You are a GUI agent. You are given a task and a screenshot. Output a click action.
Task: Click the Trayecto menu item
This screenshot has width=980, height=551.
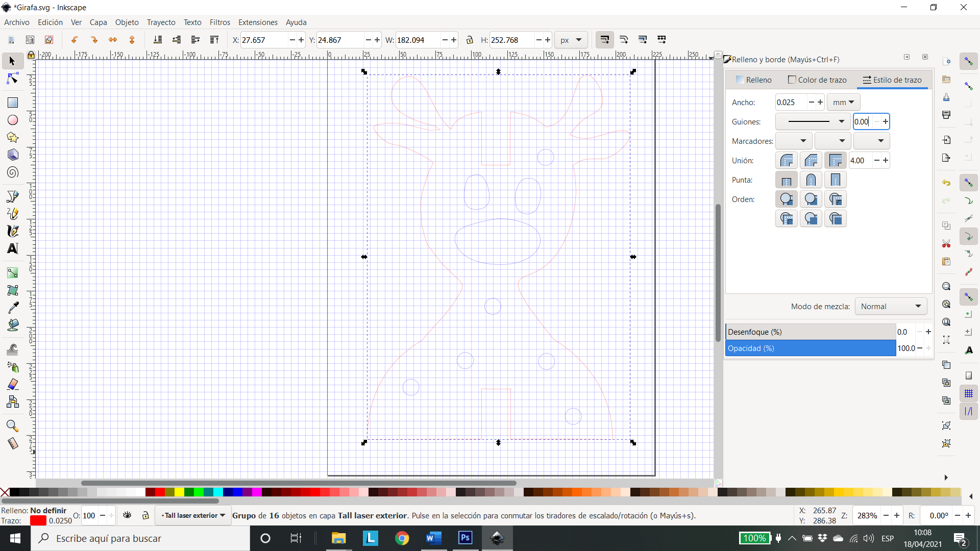point(161,22)
